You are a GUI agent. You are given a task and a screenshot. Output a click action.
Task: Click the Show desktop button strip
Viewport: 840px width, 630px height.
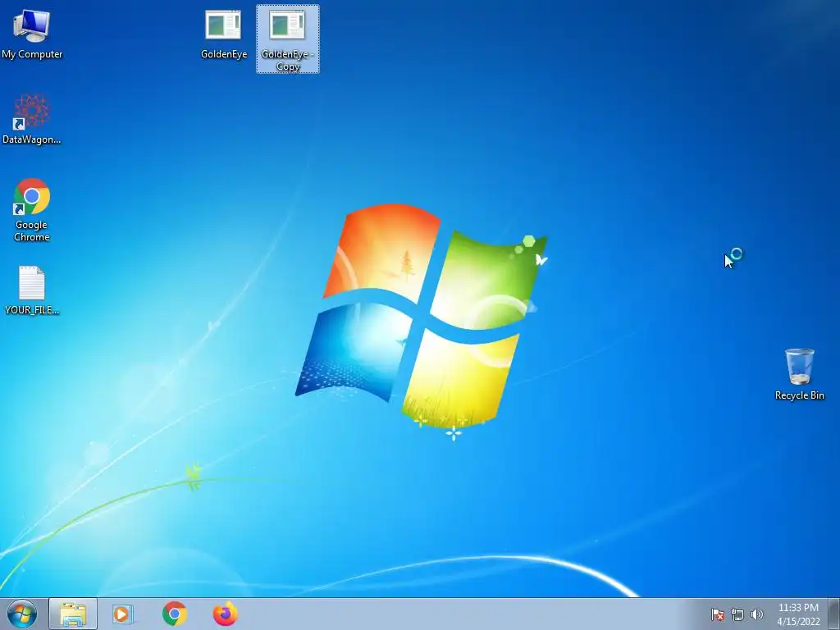[x=834, y=614]
